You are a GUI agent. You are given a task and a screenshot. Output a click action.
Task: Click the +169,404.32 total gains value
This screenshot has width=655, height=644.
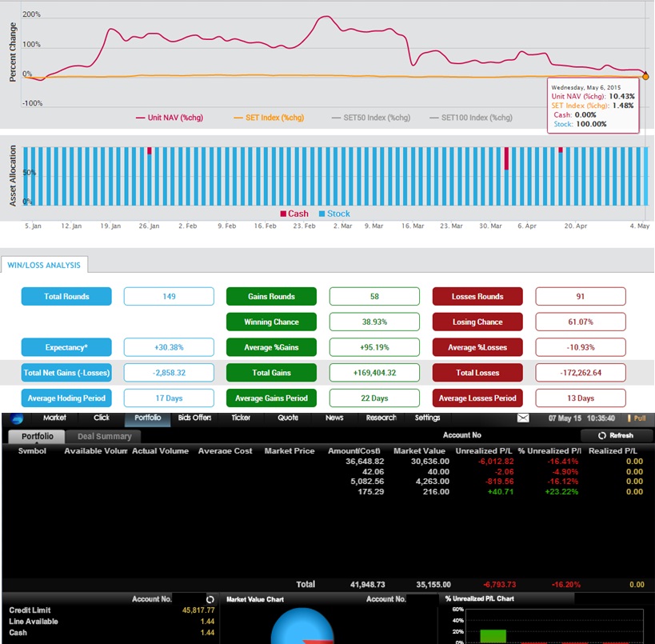point(374,373)
